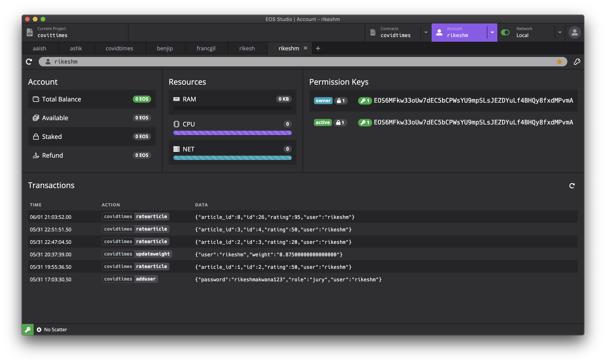
Task: Open key manager icon right of address bar
Action: pyautogui.click(x=577, y=62)
